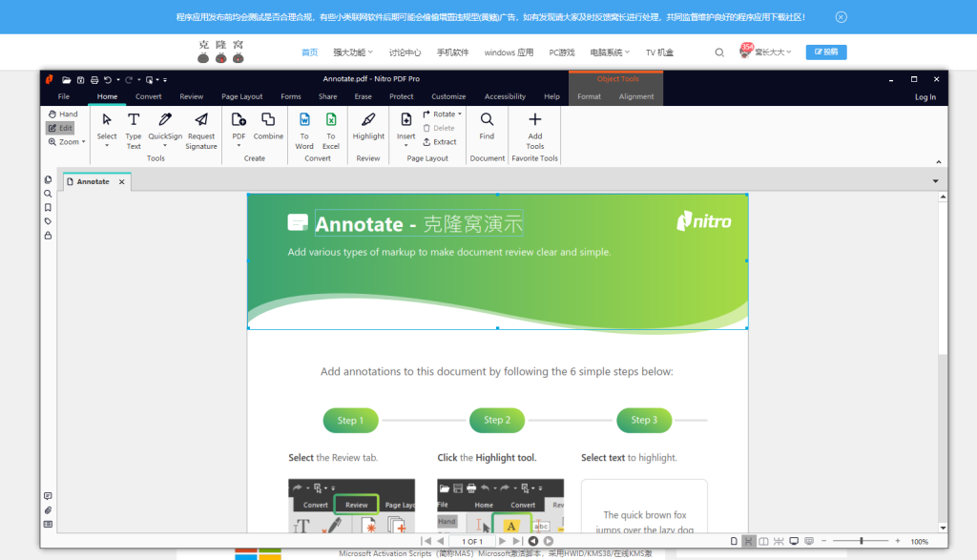Viewport: 977px width, 560px height.
Task: Switch to facing pages view
Action: (x=763, y=541)
